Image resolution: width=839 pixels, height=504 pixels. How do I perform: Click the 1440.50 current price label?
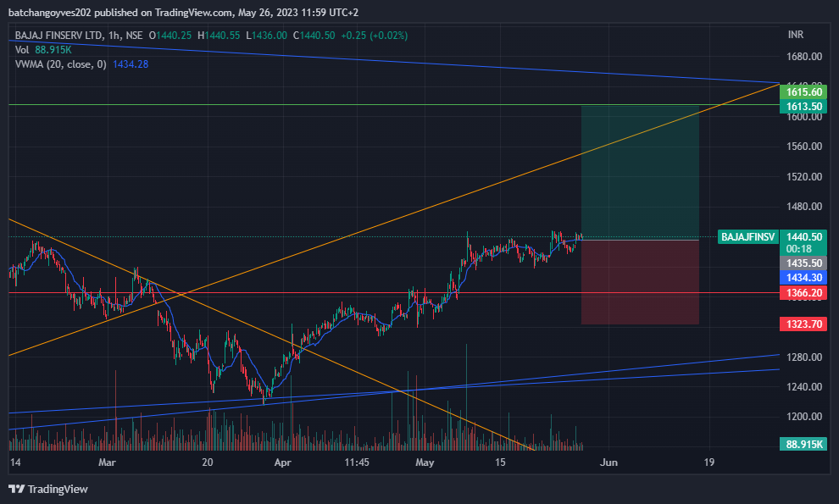(803, 237)
